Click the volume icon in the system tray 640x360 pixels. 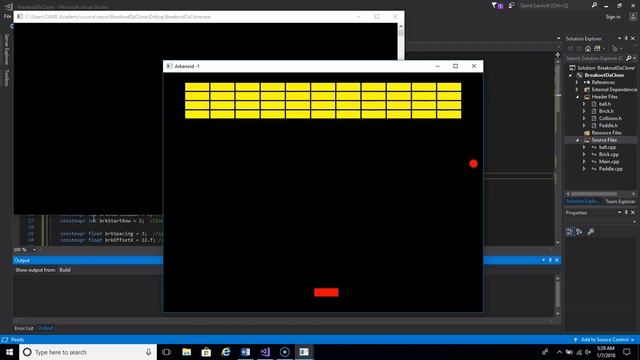[588, 352]
